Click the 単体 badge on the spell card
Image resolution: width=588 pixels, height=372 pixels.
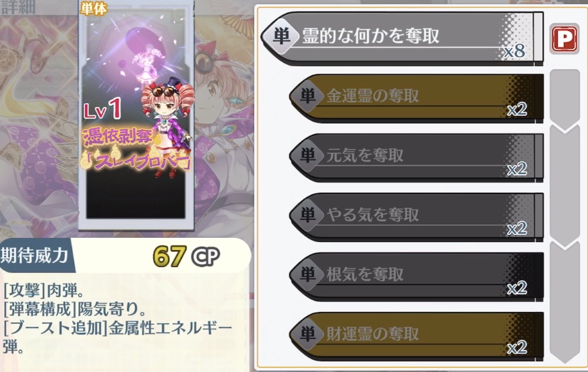(x=93, y=8)
